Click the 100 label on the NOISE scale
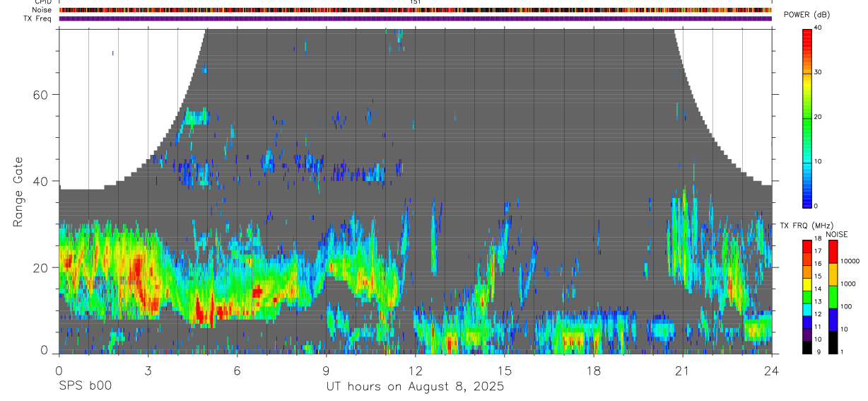The height and width of the screenshot is (401, 868). coord(846,306)
